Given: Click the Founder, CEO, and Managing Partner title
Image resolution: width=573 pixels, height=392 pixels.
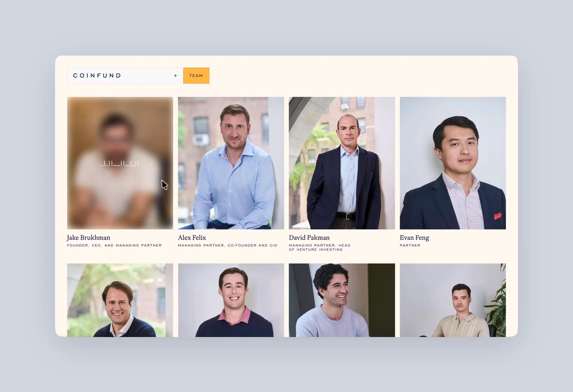Looking at the screenshot, I should tap(114, 246).
